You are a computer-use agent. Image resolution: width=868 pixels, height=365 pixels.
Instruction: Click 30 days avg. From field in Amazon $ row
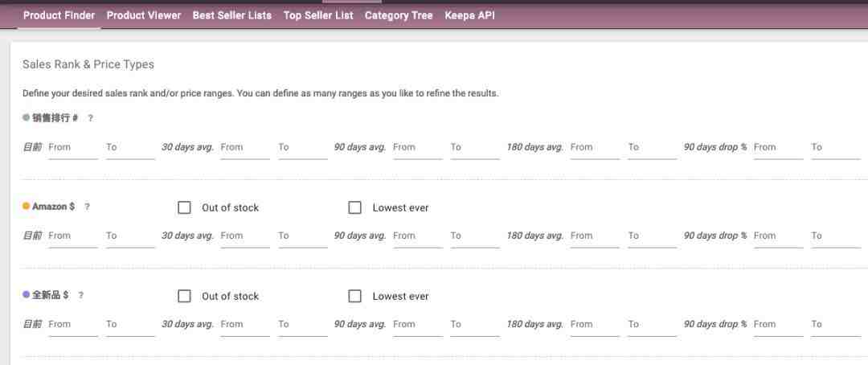click(245, 236)
